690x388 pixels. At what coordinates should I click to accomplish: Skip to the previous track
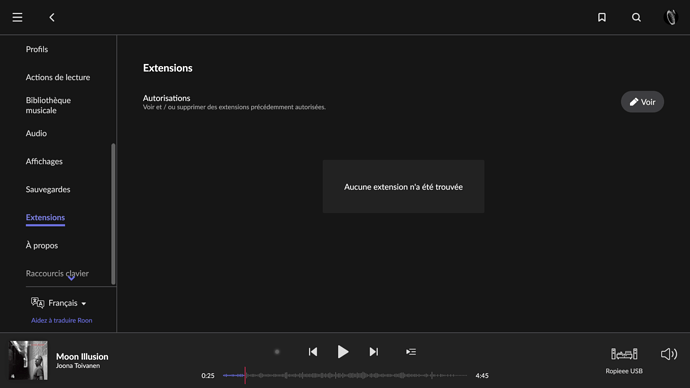(313, 352)
